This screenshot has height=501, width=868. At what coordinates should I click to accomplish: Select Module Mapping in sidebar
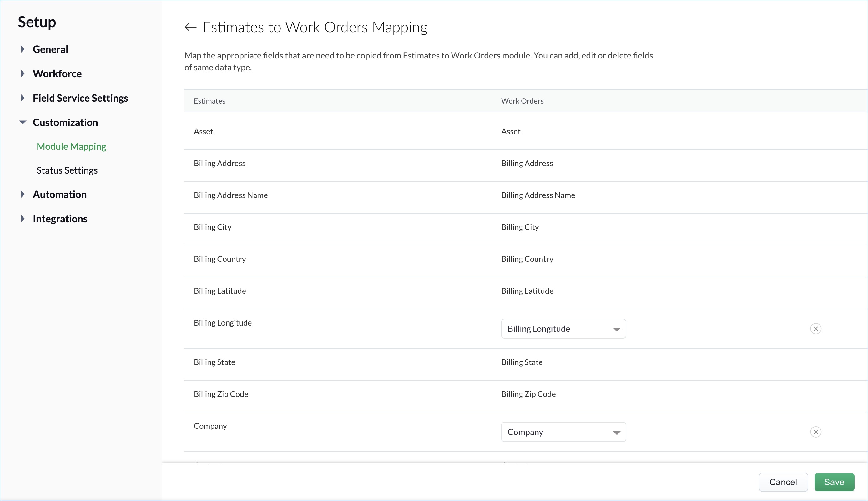point(71,146)
